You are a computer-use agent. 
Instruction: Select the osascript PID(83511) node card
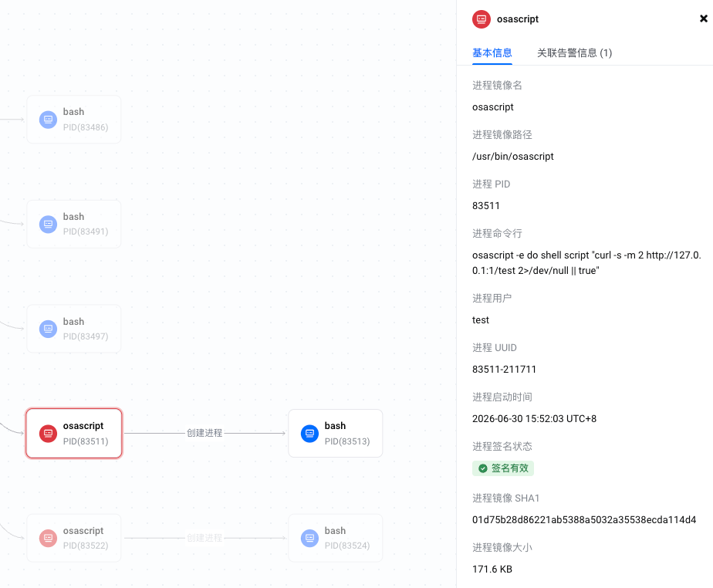(74, 434)
